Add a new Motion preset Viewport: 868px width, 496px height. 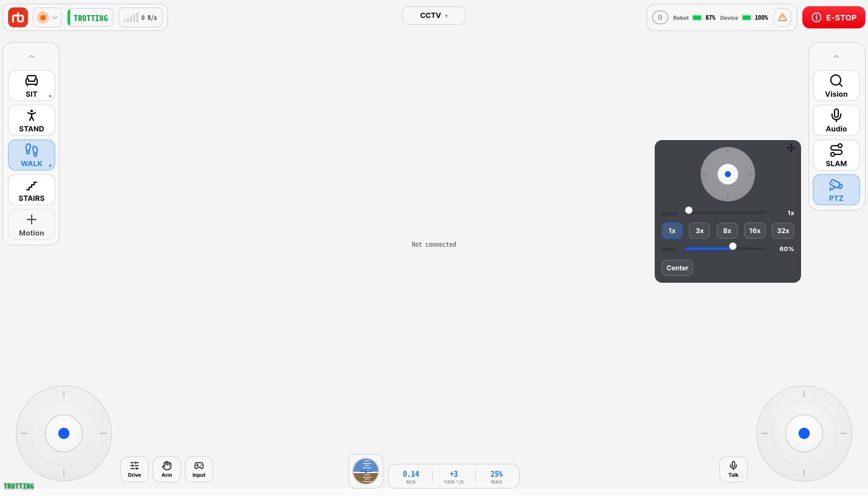coord(32,224)
